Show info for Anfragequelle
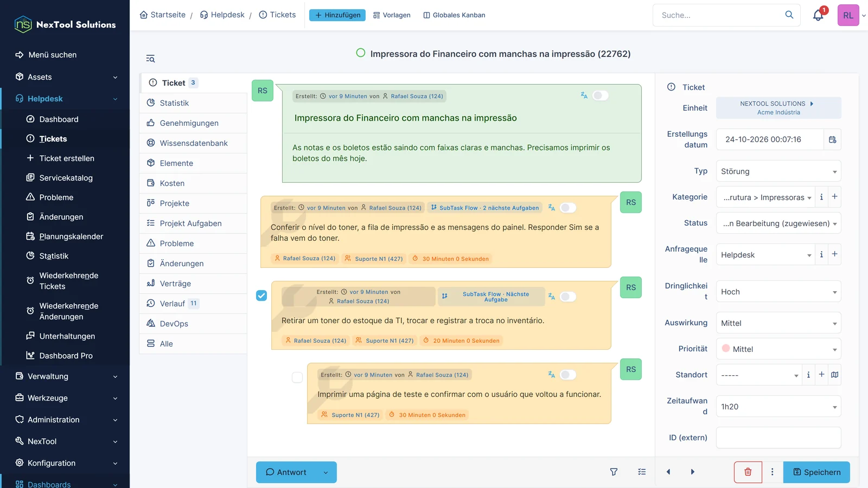Image resolution: width=868 pixels, height=488 pixels. [x=821, y=254]
